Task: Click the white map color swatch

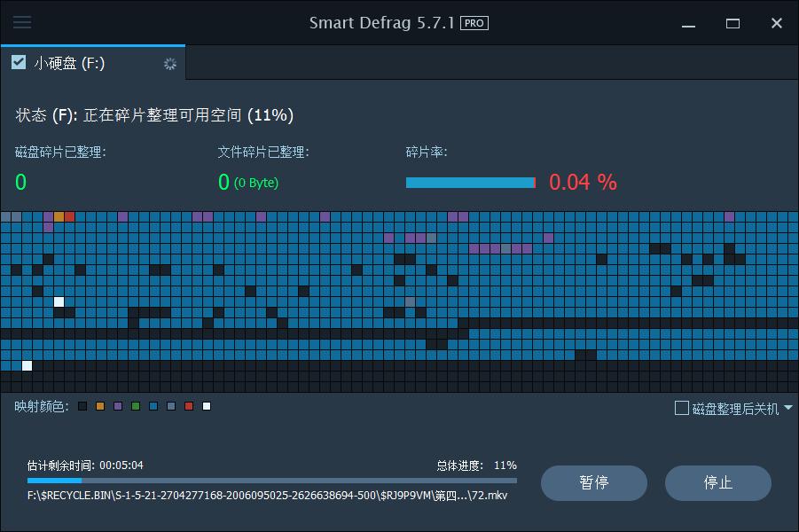Action: coord(207,406)
